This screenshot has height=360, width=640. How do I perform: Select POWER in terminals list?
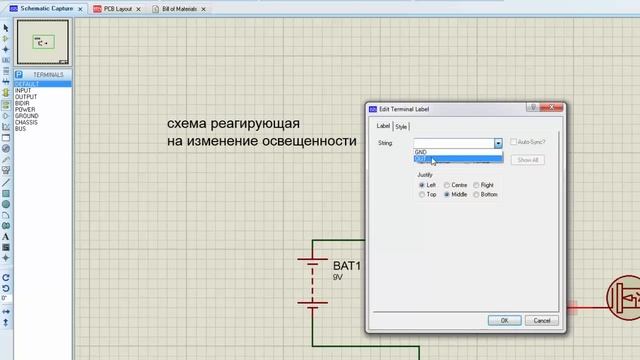(25, 109)
